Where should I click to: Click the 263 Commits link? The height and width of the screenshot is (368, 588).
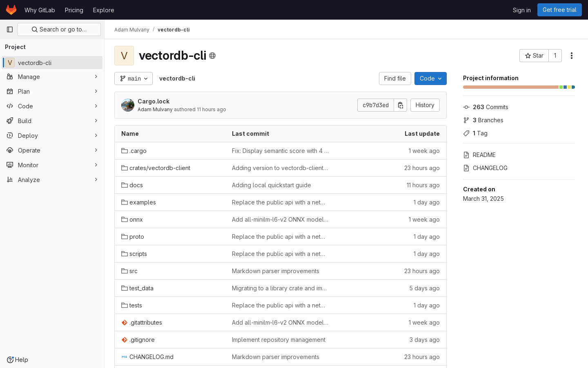(490, 107)
